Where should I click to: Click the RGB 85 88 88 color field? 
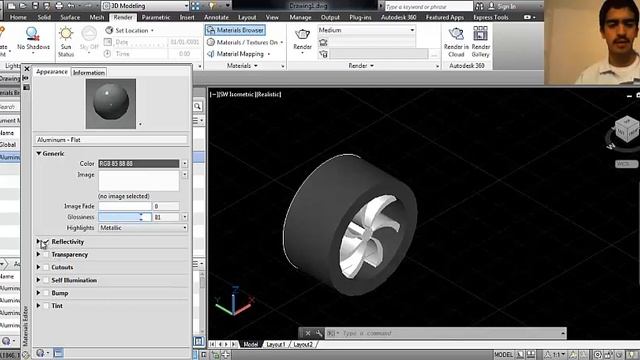[x=138, y=164]
